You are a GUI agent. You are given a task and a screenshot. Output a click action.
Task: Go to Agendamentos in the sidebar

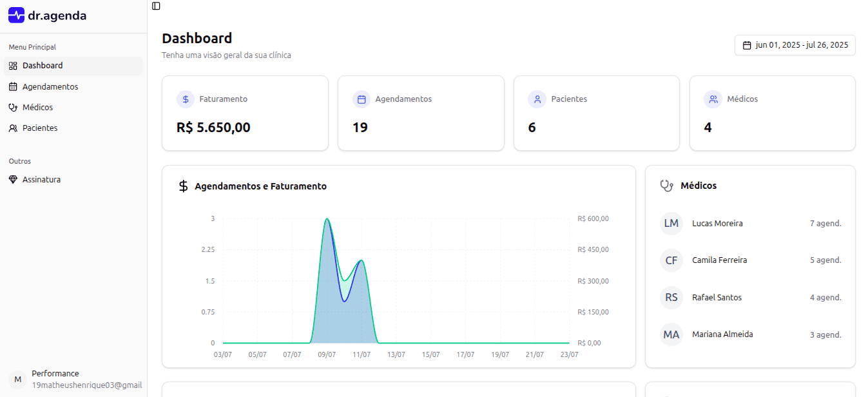click(50, 86)
